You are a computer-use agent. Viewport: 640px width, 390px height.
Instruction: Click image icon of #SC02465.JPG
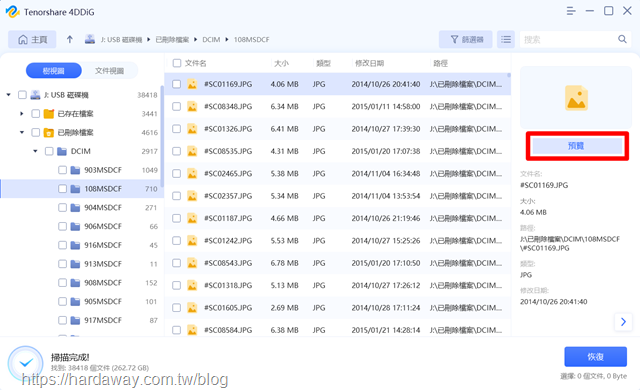coord(192,174)
